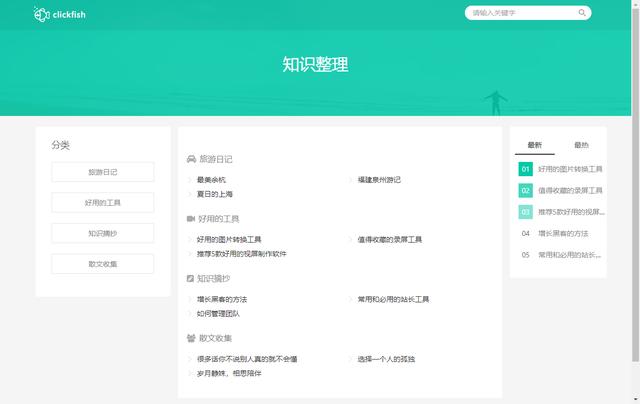The image size is (640, 404).
Task: Click the 好用的工具 section heading in center panel
Action: pos(218,219)
